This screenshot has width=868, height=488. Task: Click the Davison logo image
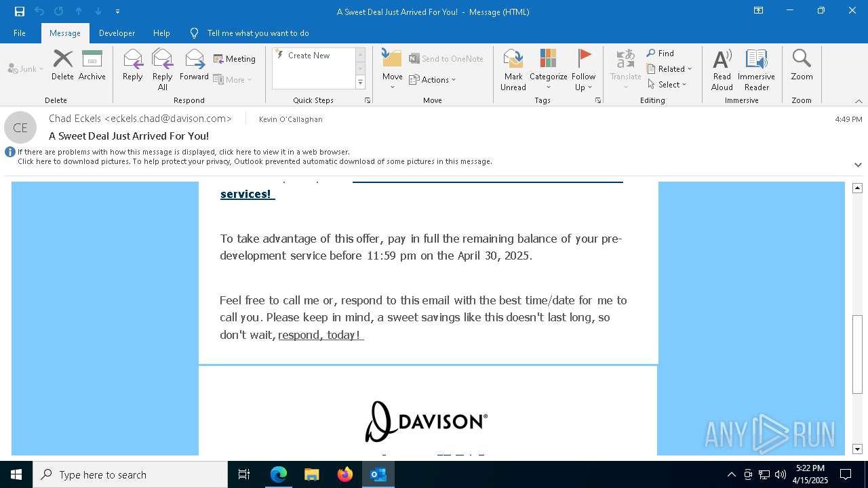[427, 421]
